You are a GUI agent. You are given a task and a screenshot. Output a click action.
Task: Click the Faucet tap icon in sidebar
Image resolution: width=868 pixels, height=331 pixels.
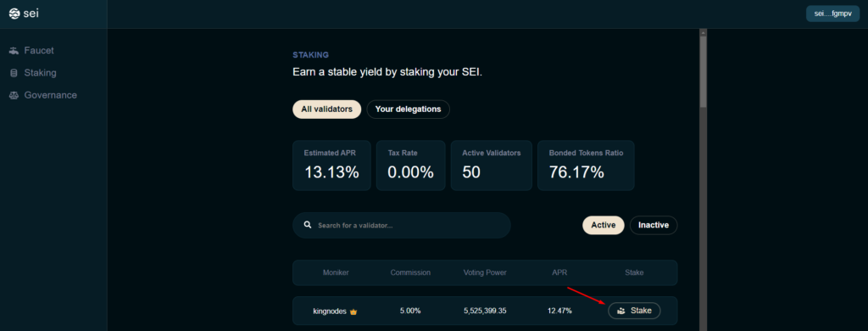point(14,50)
